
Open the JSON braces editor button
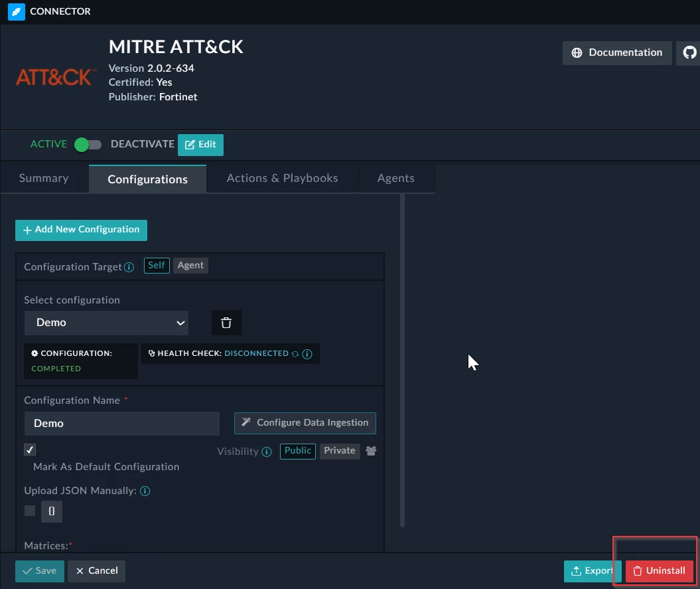[x=52, y=511]
